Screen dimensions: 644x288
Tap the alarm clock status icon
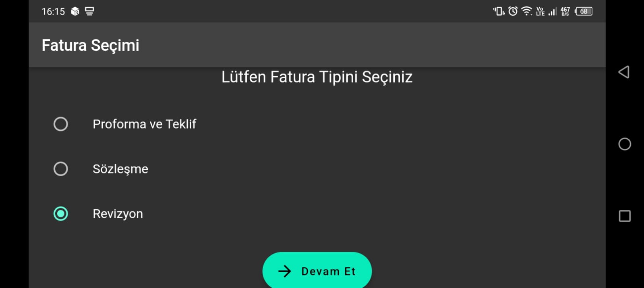513,11
